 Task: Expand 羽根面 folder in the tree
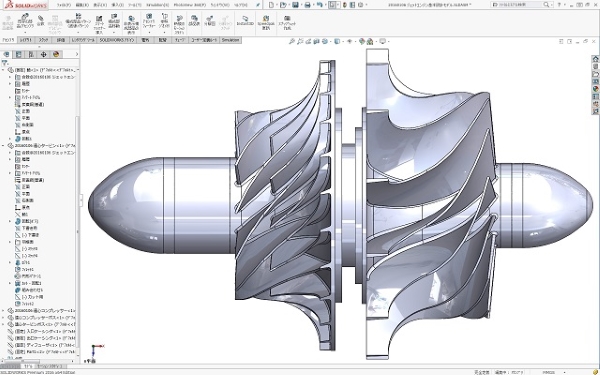(10, 242)
